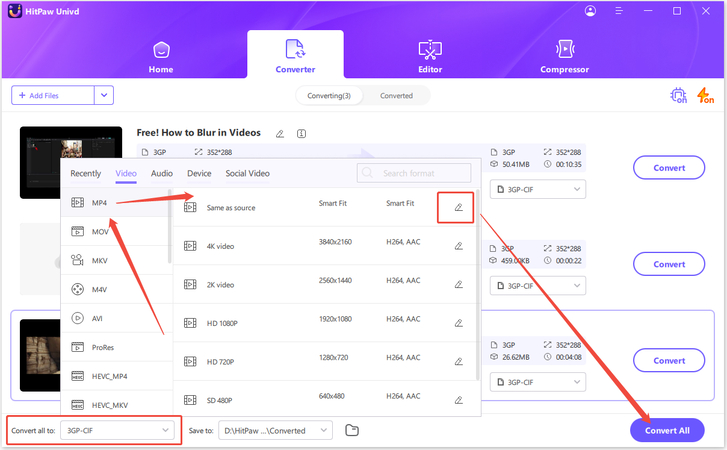Open the Editor tab
727x450 pixels.
(x=430, y=57)
